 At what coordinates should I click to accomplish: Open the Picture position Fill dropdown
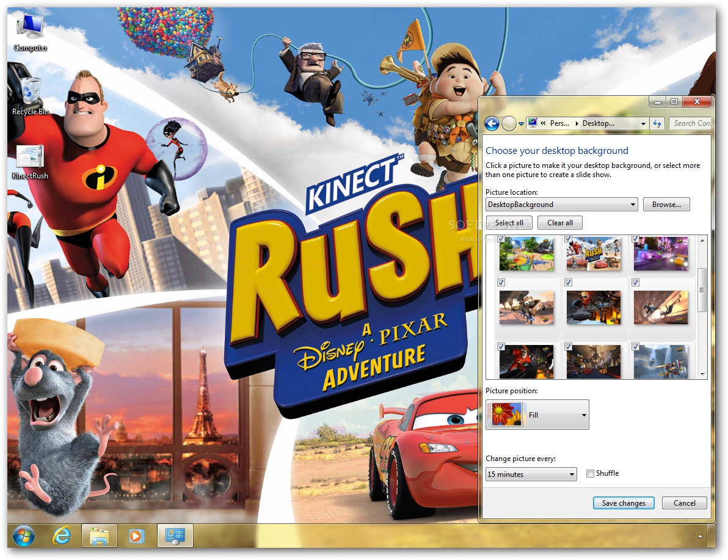(x=537, y=415)
